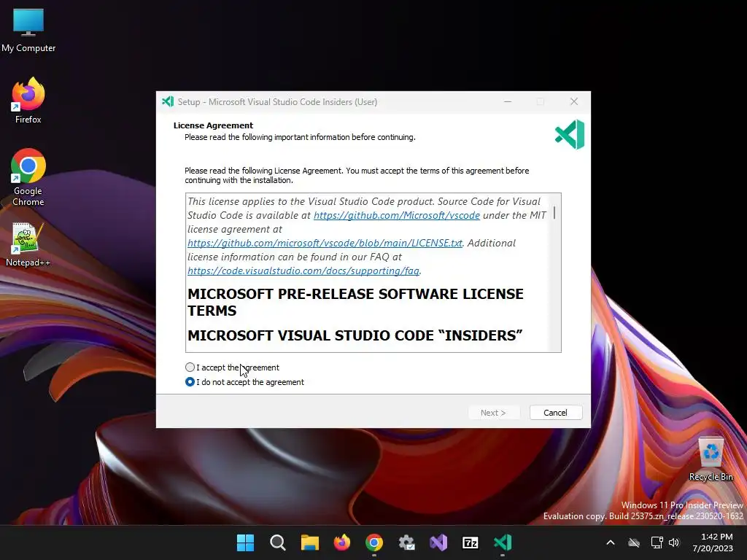
Task: Switch to Chrome in the taskbar
Action: 374,542
